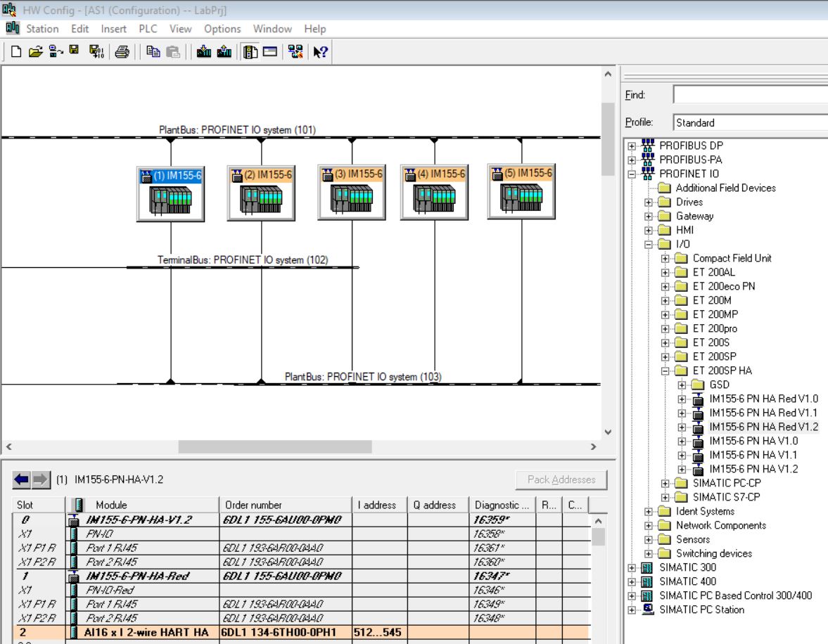
Task: Click the blue back navigation arrow
Action: tap(22, 479)
